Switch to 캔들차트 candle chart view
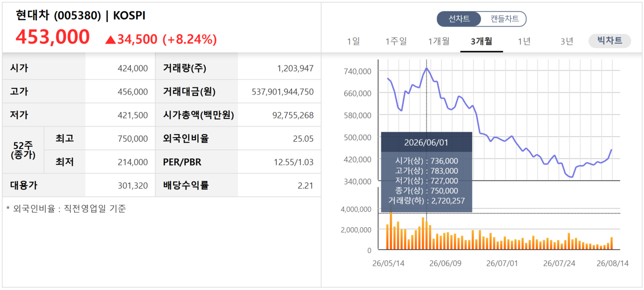Screen dimensions: 644x290 coord(504,19)
